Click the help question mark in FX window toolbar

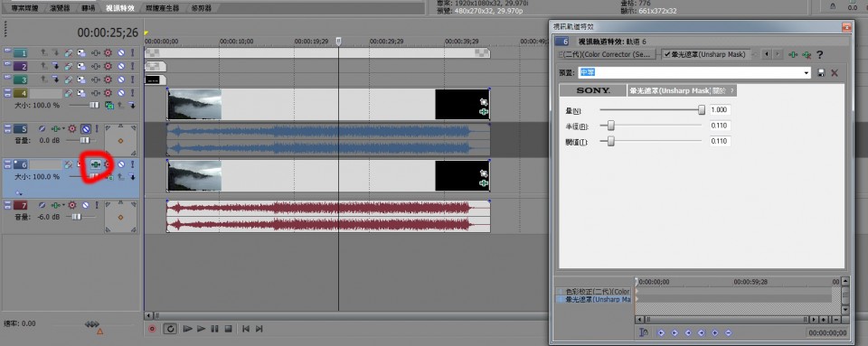pos(819,55)
